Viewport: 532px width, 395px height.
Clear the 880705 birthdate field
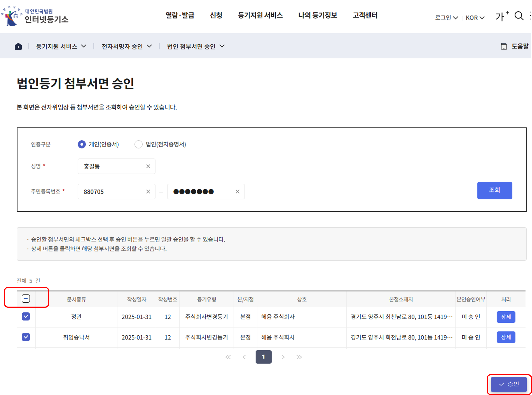coord(148,192)
